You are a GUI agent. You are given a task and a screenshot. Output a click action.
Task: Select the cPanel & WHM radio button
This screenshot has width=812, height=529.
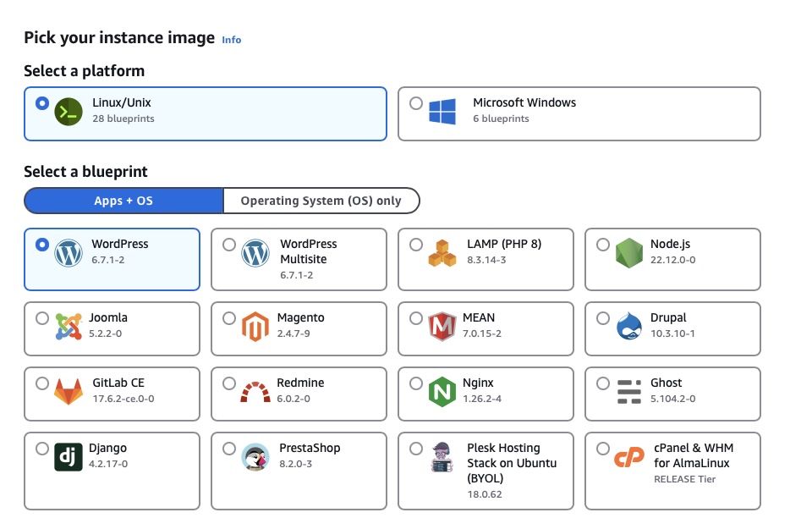603,449
